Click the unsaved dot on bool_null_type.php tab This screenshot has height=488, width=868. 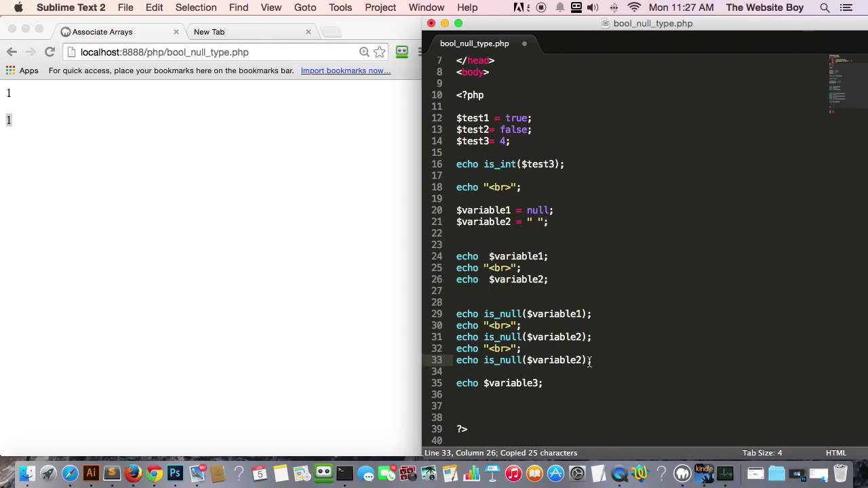[x=524, y=43]
